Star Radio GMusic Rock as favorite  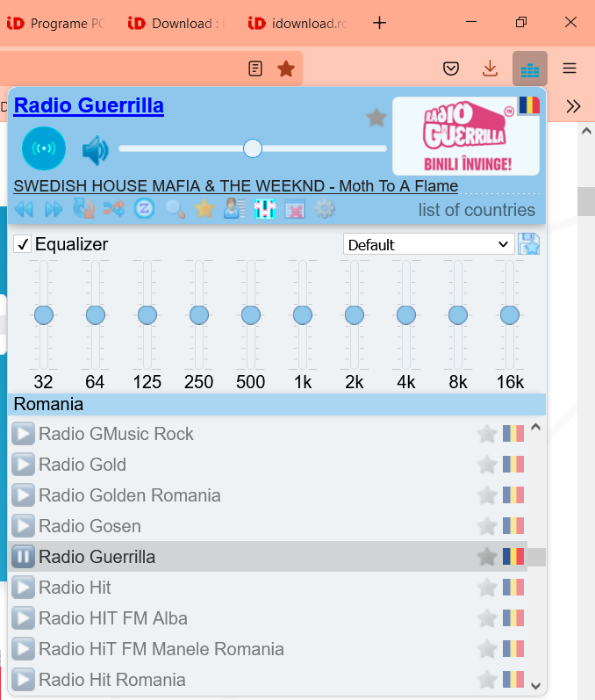tap(486, 434)
